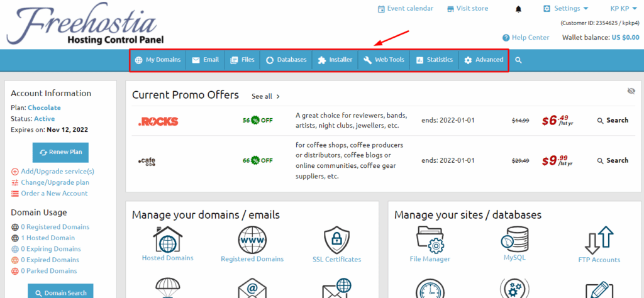The height and width of the screenshot is (298, 644).
Task: Click the Help Center question mark icon
Action: 506,38
